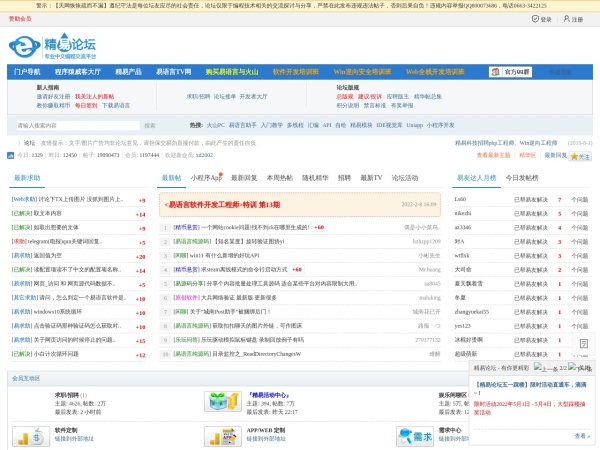Open the 门户导航 menu item
This screenshot has width=600, height=450.
27,72
